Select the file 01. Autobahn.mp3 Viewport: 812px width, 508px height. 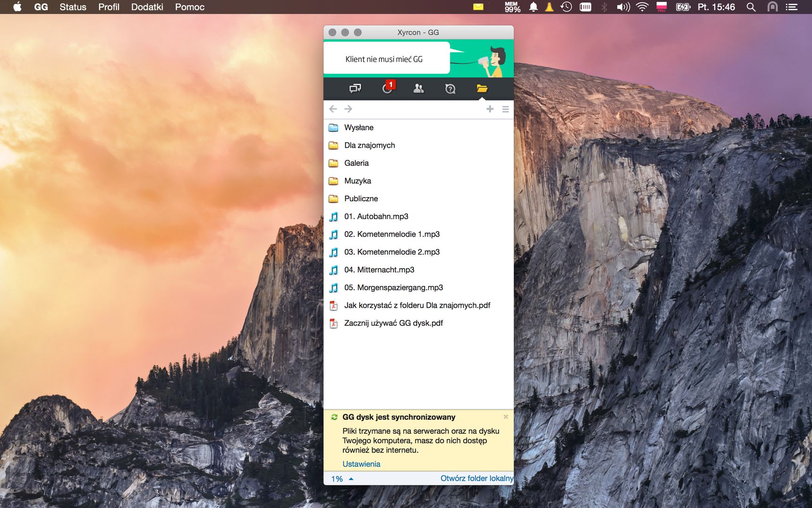418,216
